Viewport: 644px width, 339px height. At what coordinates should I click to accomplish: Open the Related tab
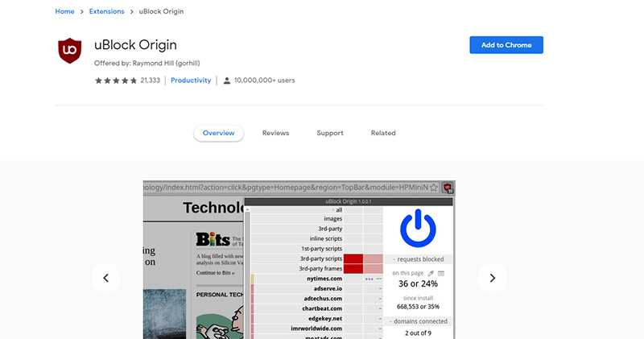pos(383,133)
